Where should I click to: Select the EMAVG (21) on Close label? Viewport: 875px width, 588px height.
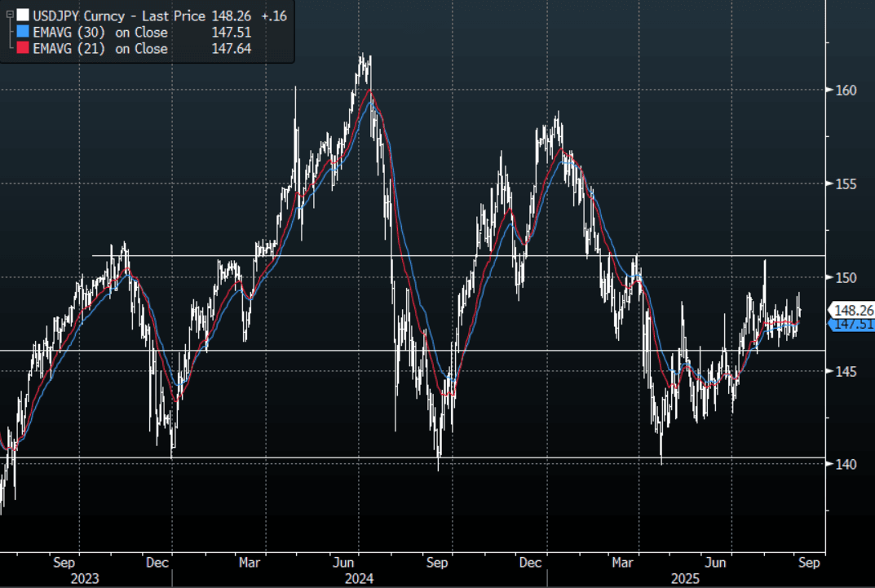tap(100, 49)
